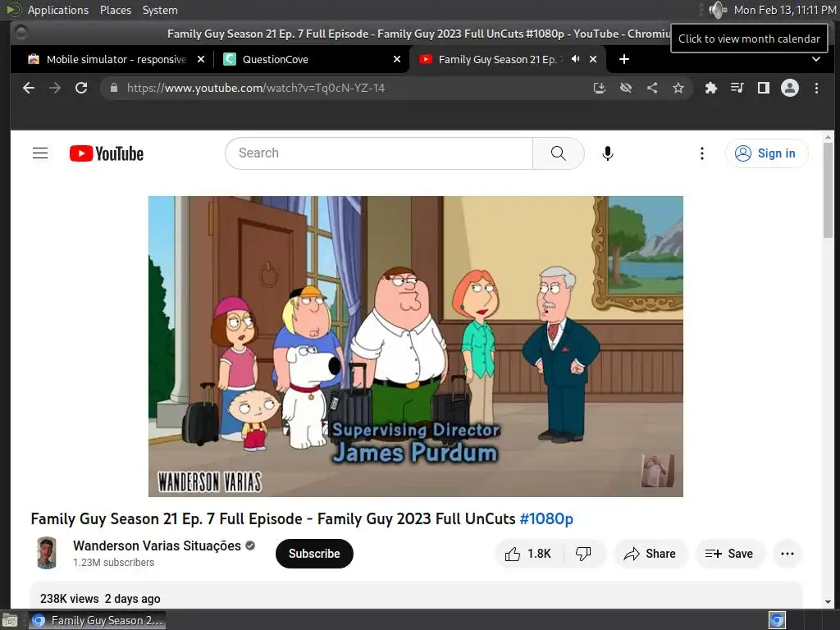This screenshot has width=840, height=630.
Task: Click the Chromium icon in bottom-right tray
Action: (x=777, y=620)
